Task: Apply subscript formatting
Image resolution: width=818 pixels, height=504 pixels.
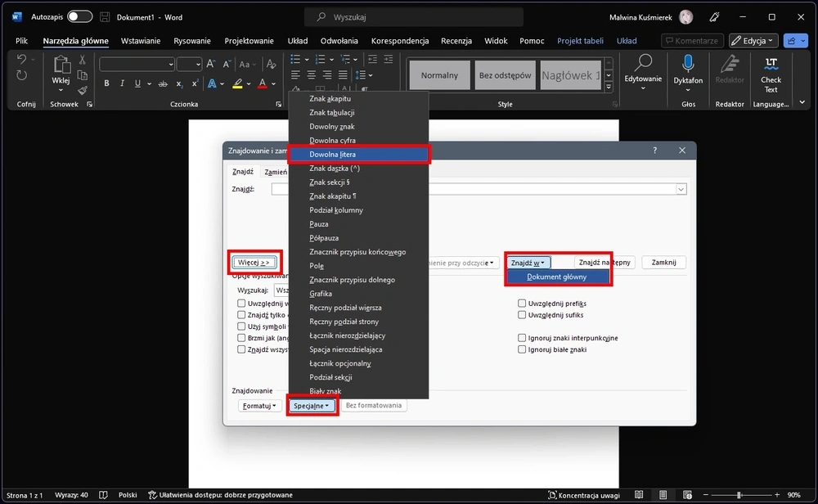Action: pos(179,83)
